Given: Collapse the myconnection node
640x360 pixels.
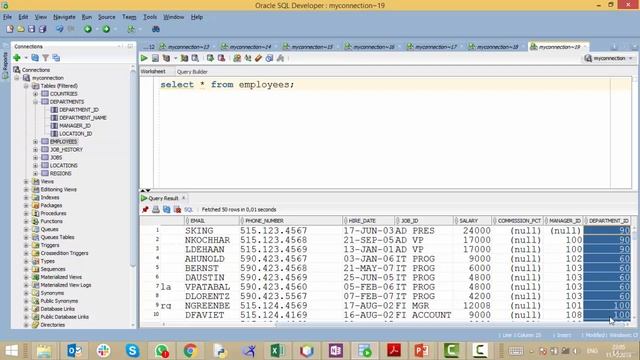Looking at the screenshot, I should (17, 78).
